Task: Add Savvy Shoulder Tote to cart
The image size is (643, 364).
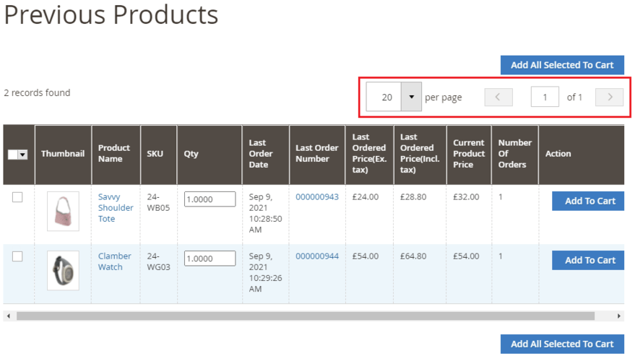Action: point(589,201)
